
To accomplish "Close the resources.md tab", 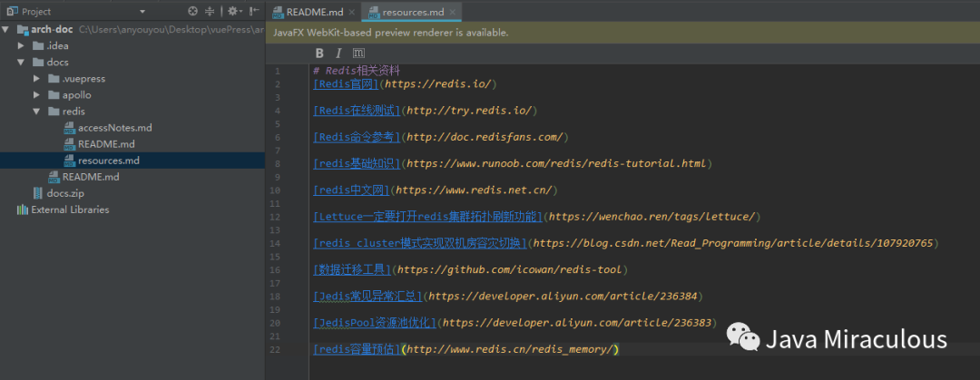I will (453, 12).
